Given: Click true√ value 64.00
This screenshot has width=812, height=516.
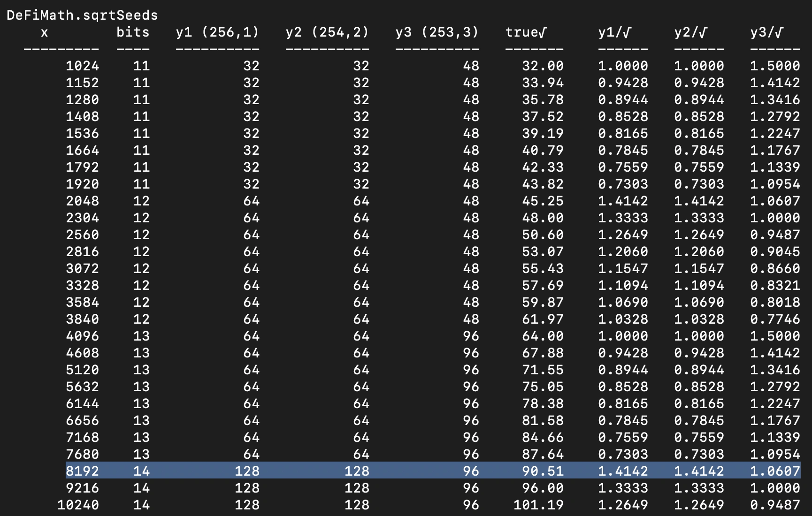Looking at the screenshot, I should [543, 336].
